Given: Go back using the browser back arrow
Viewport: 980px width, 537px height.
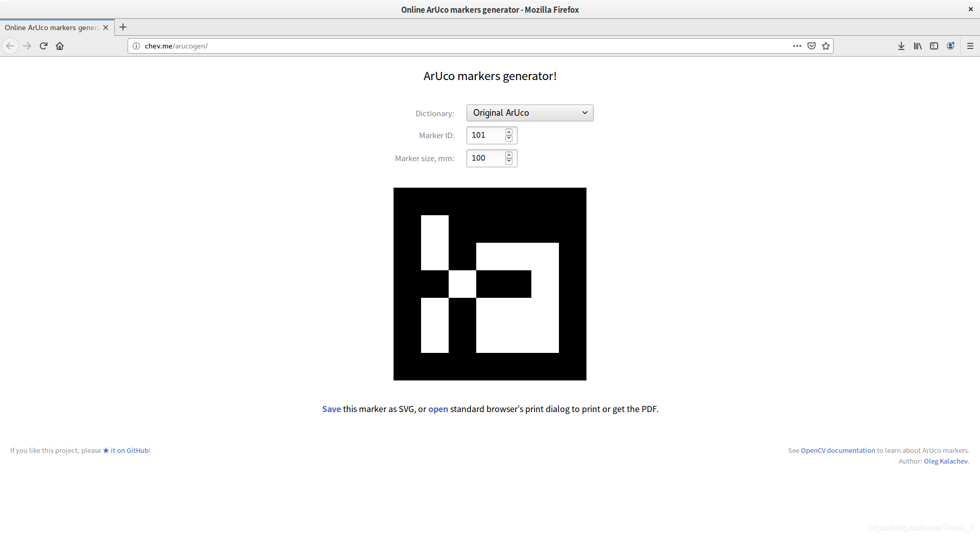Looking at the screenshot, I should tap(10, 46).
